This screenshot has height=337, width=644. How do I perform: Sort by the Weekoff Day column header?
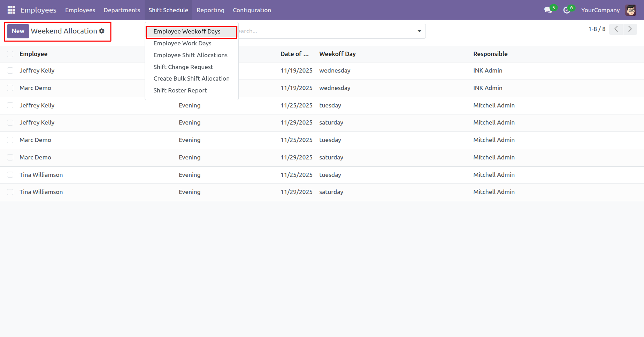coord(337,54)
